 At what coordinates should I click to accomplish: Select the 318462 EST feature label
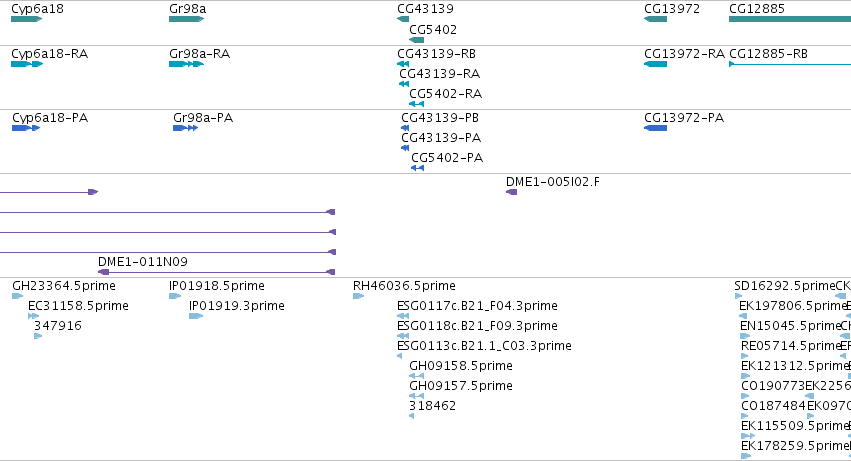tap(433, 406)
